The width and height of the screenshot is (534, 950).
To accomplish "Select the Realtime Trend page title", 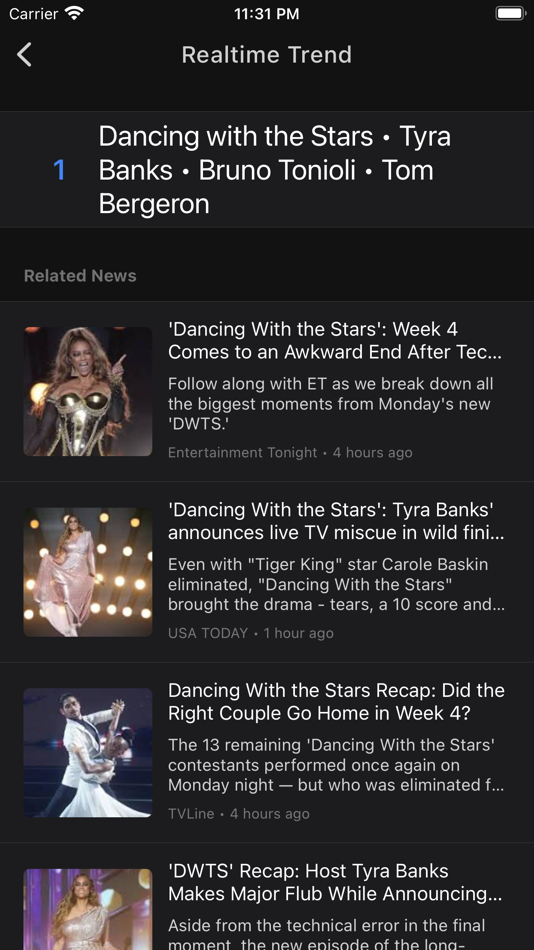I will click(267, 55).
